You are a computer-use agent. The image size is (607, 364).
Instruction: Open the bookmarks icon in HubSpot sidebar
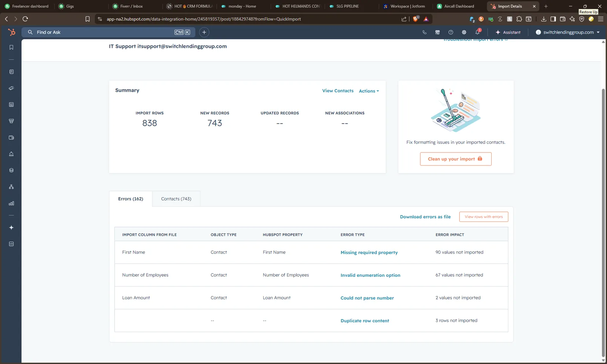pos(11,47)
